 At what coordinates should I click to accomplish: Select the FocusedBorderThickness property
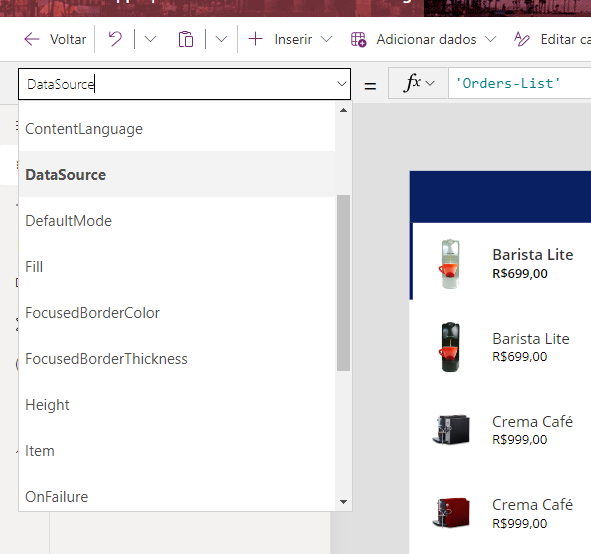click(177, 359)
